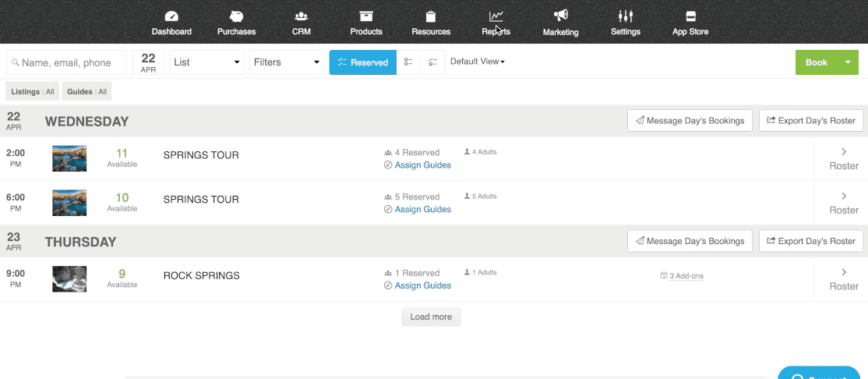This screenshot has height=379, width=868.
Task: Click the 2:00 PM Springs Tour thumbnail
Action: click(69, 158)
